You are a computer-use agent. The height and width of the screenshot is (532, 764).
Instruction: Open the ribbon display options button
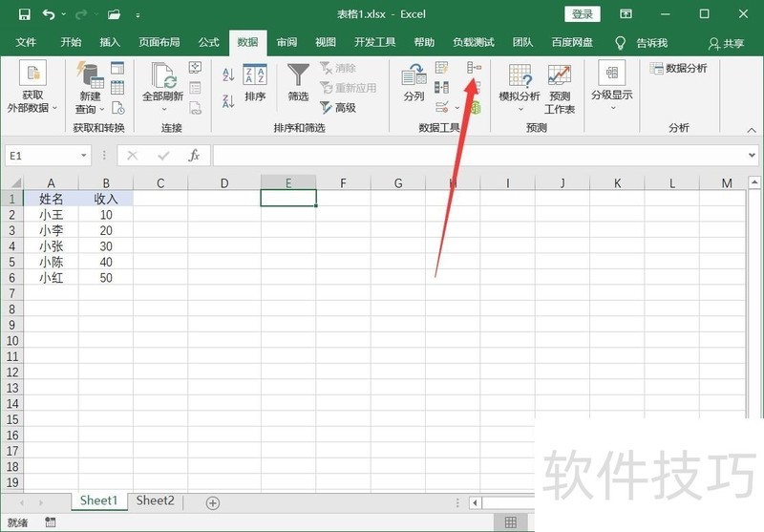[x=626, y=14]
